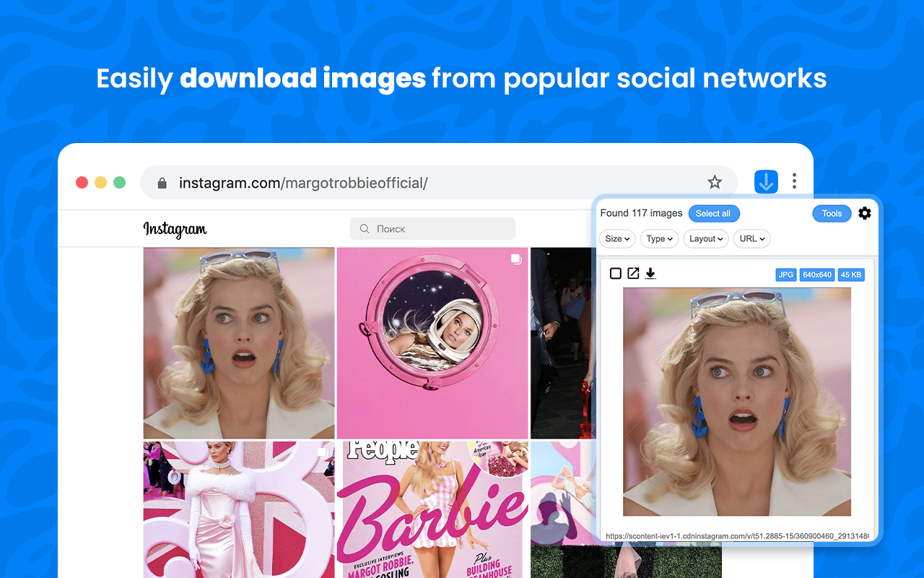The height and width of the screenshot is (578, 924).
Task: Select the checkbox on the porthole photo thumbnail
Action: coord(515,259)
